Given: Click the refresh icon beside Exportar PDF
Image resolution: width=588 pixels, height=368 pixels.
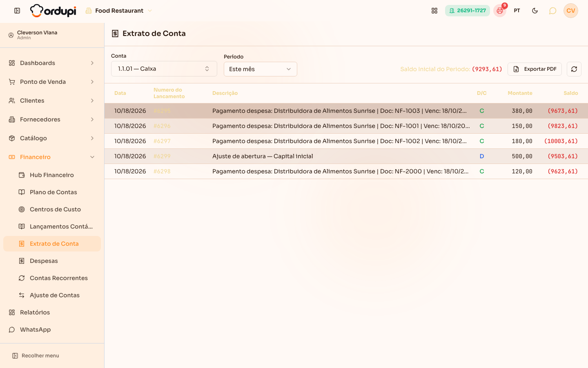Looking at the screenshot, I should pyautogui.click(x=574, y=69).
